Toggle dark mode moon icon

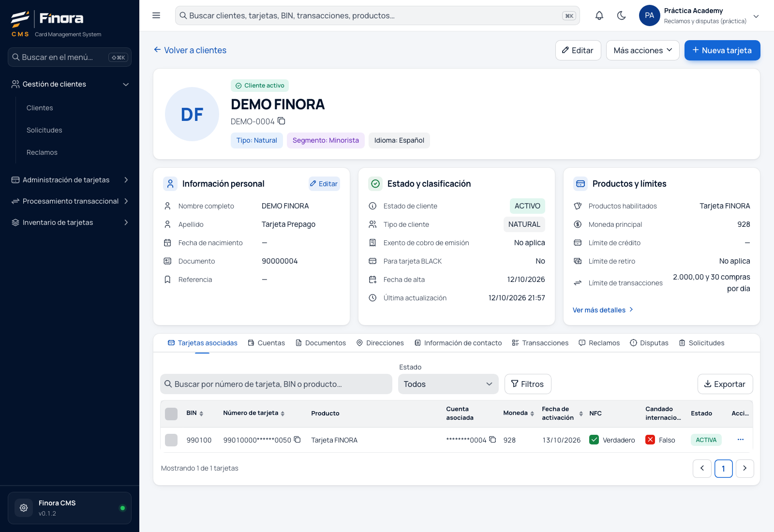[x=622, y=15]
